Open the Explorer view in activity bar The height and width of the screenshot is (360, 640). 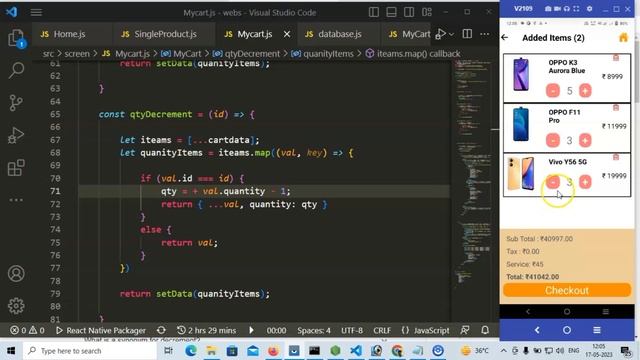pos(16,38)
